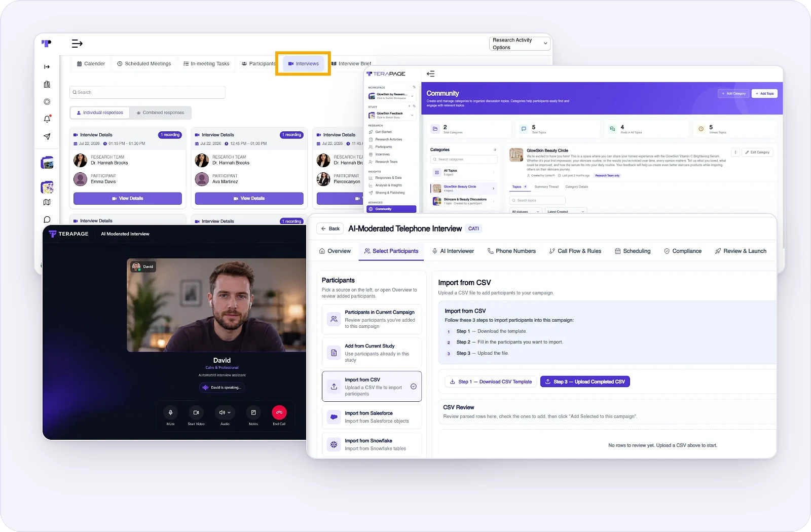Select the Import from CSV option card

[372, 387]
